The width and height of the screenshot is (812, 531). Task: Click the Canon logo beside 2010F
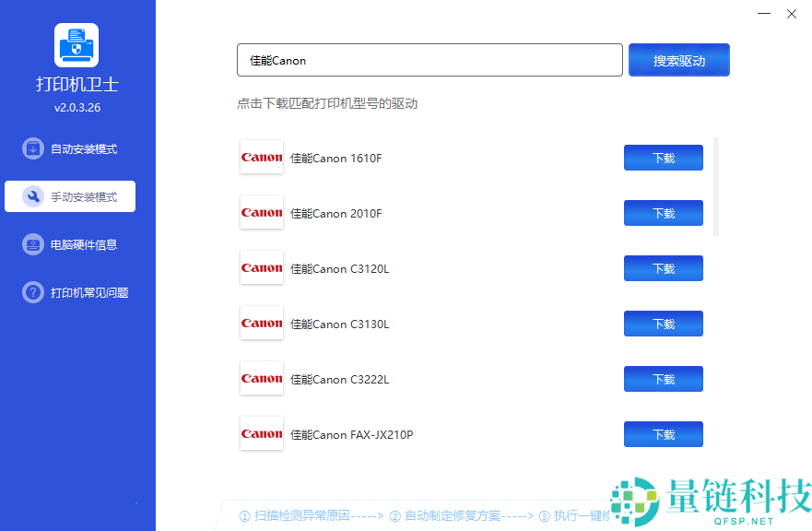tap(262, 212)
